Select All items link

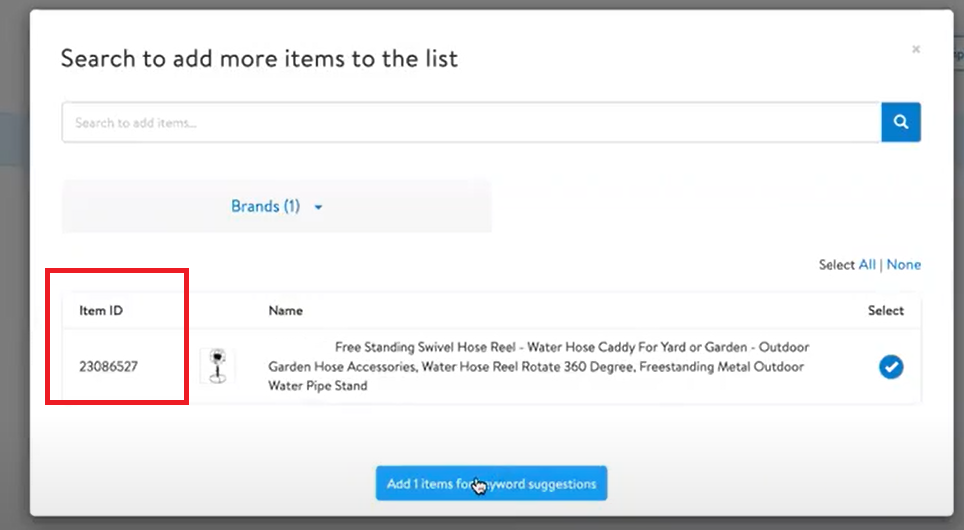(867, 265)
